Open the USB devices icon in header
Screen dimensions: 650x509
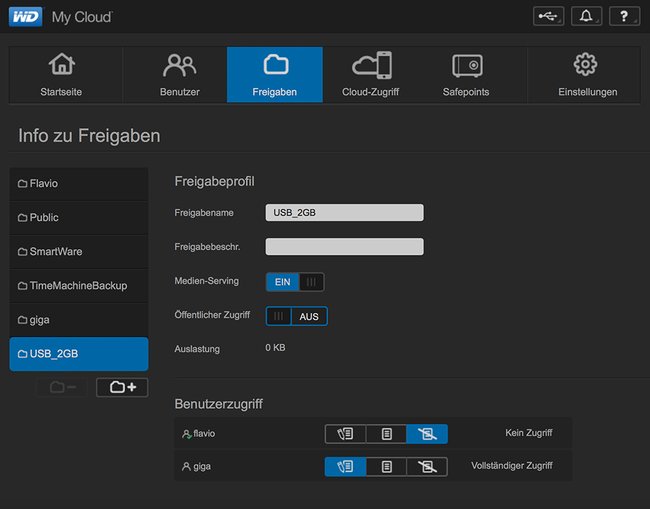click(x=548, y=16)
